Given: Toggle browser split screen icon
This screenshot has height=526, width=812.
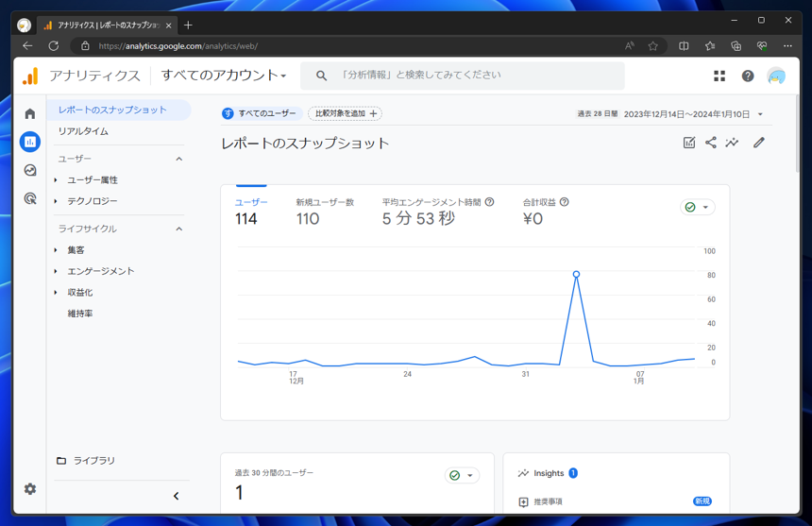Looking at the screenshot, I should pyautogui.click(x=684, y=46).
